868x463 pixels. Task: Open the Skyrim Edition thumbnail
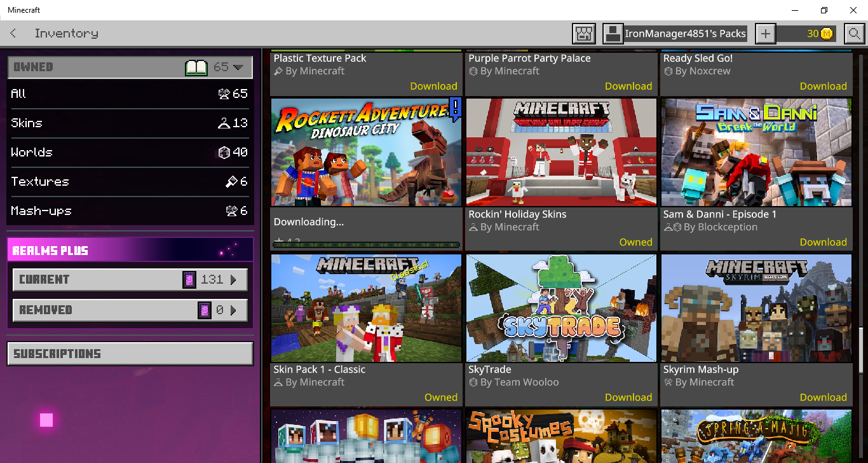pos(756,308)
